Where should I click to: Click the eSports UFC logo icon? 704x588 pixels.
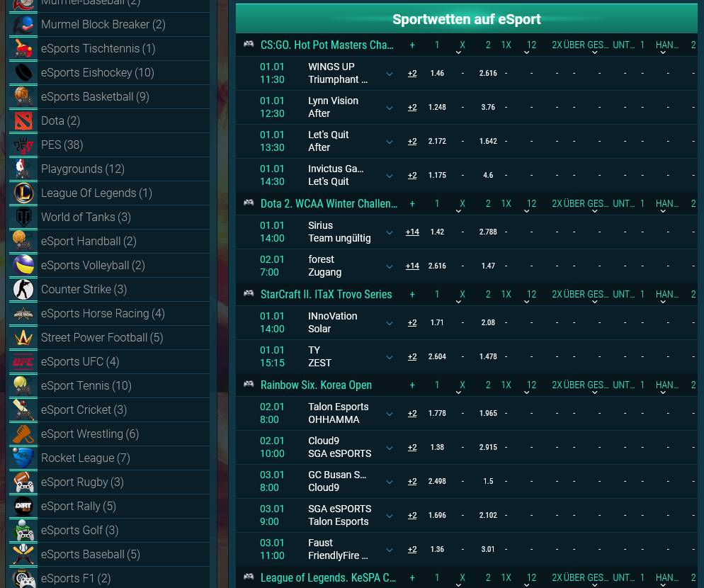pyautogui.click(x=23, y=361)
